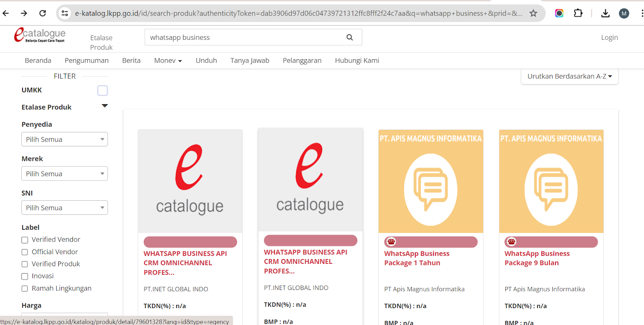Check the Verified Vendor label
Image resolution: width=644 pixels, height=325 pixels.
tap(25, 240)
